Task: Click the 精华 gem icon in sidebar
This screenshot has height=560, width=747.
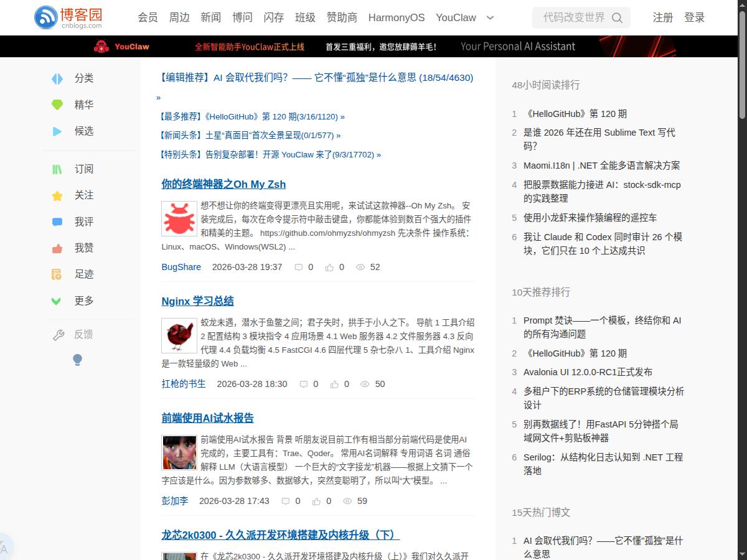Action: coord(57,105)
